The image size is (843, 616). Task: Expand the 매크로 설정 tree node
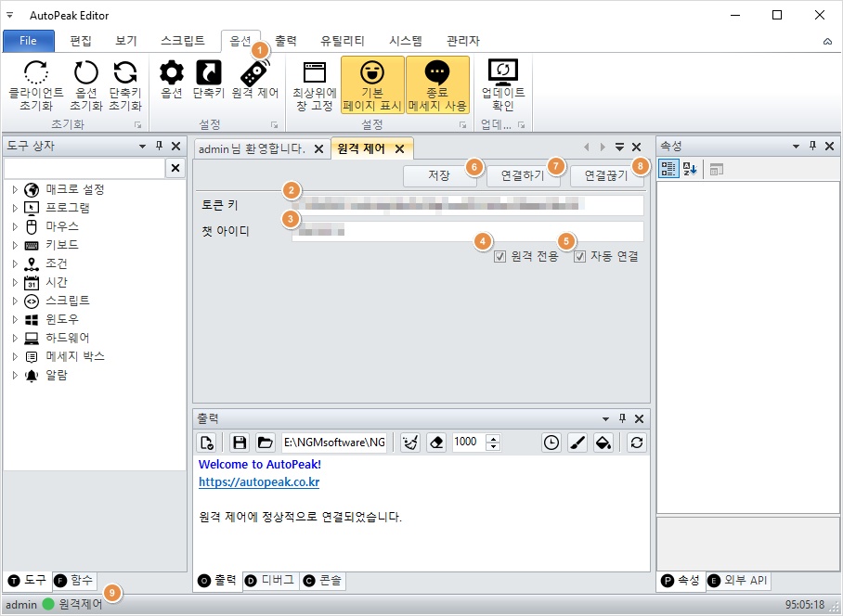15,189
